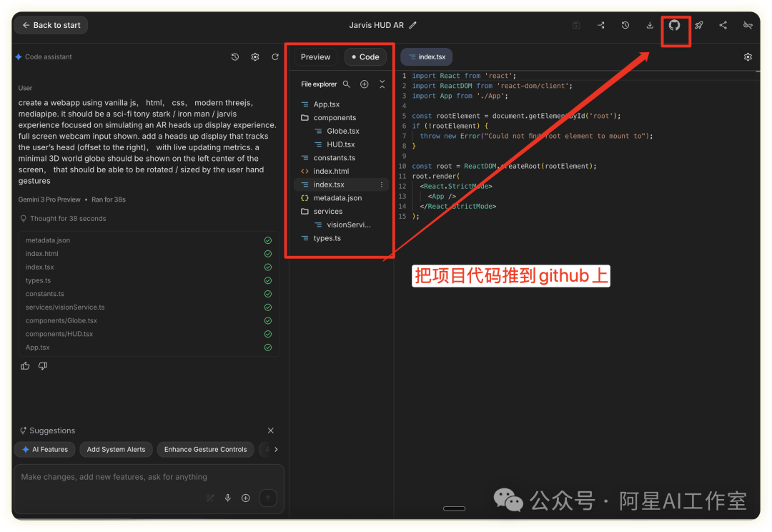Image resolution: width=772 pixels, height=532 pixels.
Task: Click metadata.json in generated files list
Action: 48,240
